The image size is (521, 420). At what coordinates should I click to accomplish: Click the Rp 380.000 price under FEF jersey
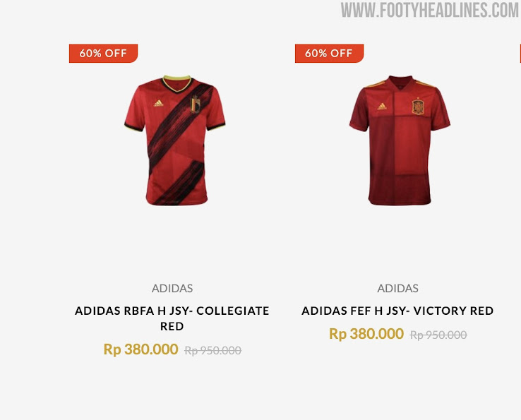tap(366, 334)
